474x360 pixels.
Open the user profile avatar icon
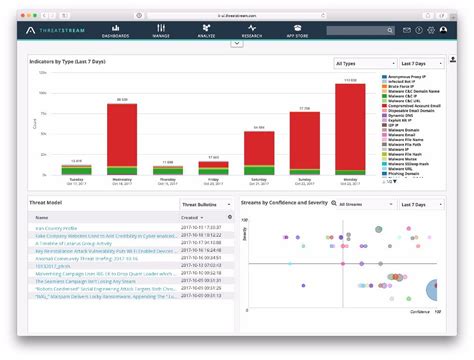pos(443,30)
